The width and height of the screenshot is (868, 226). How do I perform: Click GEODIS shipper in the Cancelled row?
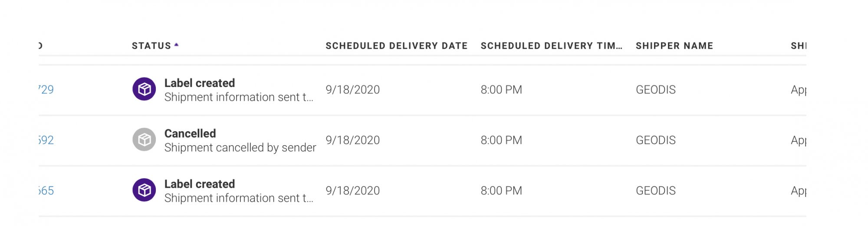[x=656, y=140]
